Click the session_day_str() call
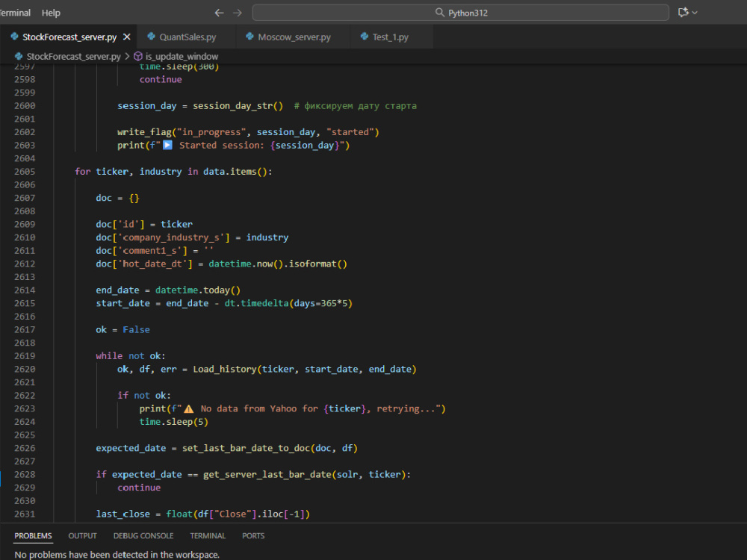747x560 pixels. point(238,106)
